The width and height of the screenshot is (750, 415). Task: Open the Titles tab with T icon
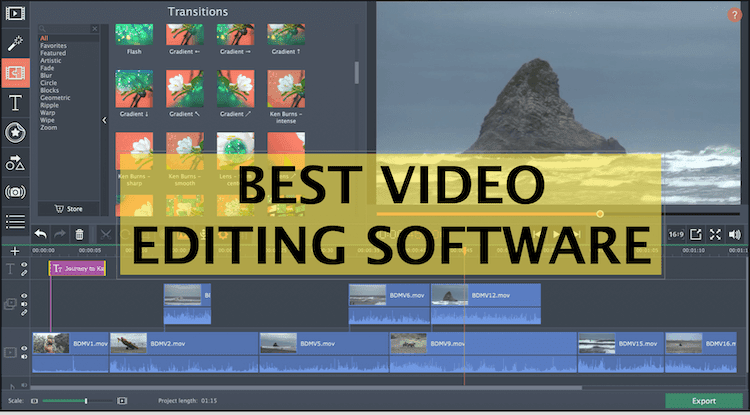click(15, 103)
